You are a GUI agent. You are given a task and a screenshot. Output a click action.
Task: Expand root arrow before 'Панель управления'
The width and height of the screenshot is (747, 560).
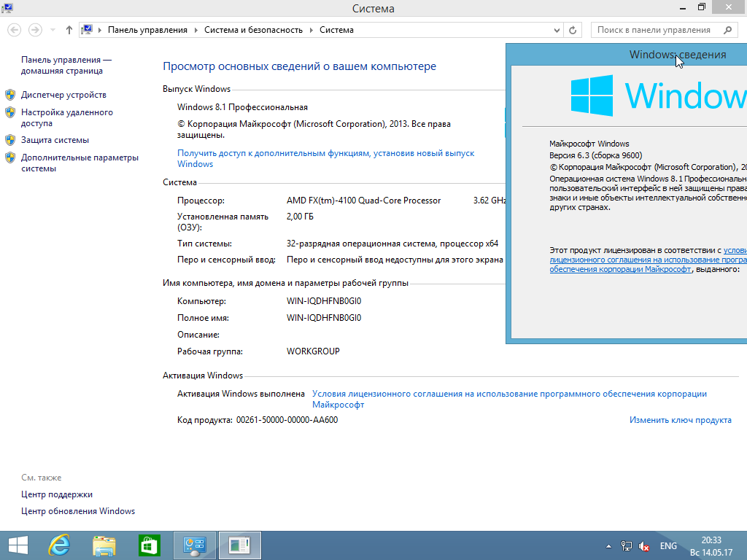coord(100,30)
